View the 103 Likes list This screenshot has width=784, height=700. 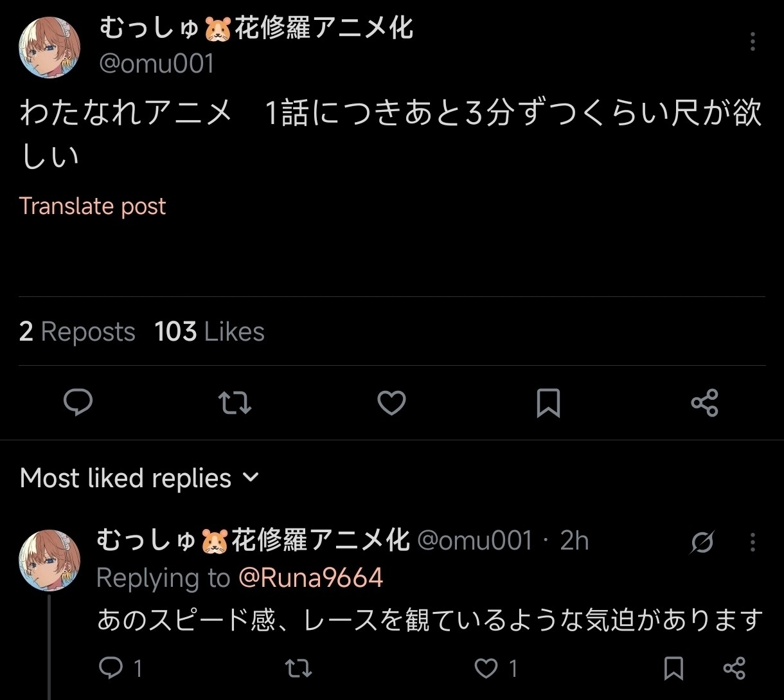209,332
